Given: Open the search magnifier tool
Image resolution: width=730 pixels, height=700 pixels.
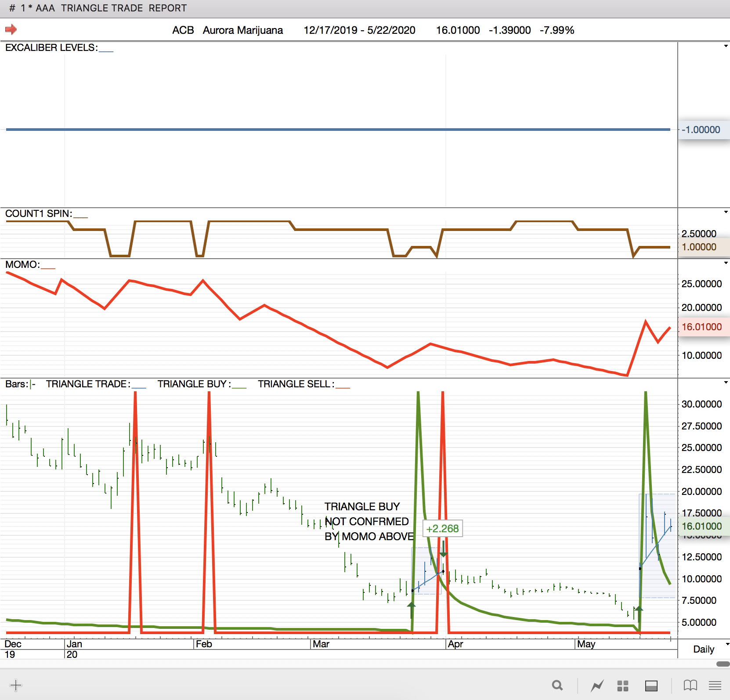Looking at the screenshot, I should click(x=557, y=685).
